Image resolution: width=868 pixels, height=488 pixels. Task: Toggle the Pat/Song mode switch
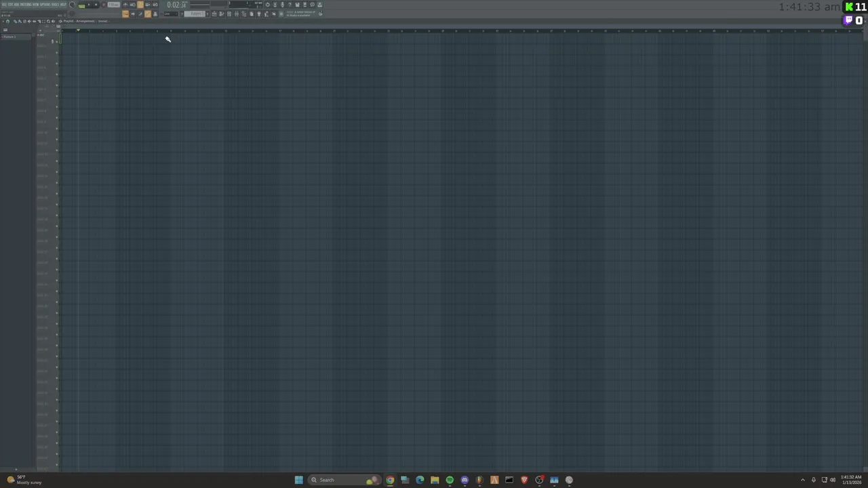click(81, 5)
